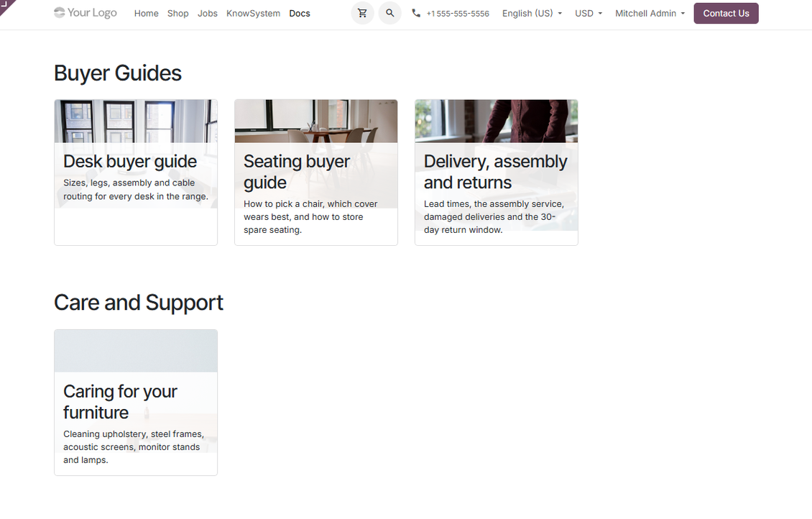This screenshot has height=519, width=812.
Task: Click the 'Sizes, legs, assembly and cable' description
Action: click(136, 190)
